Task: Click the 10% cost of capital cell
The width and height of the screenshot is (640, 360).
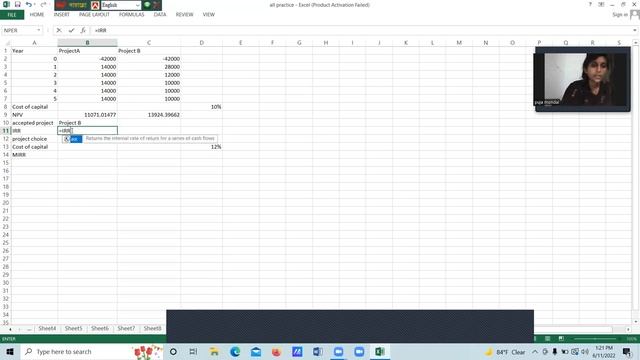Action: [x=202, y=107]
